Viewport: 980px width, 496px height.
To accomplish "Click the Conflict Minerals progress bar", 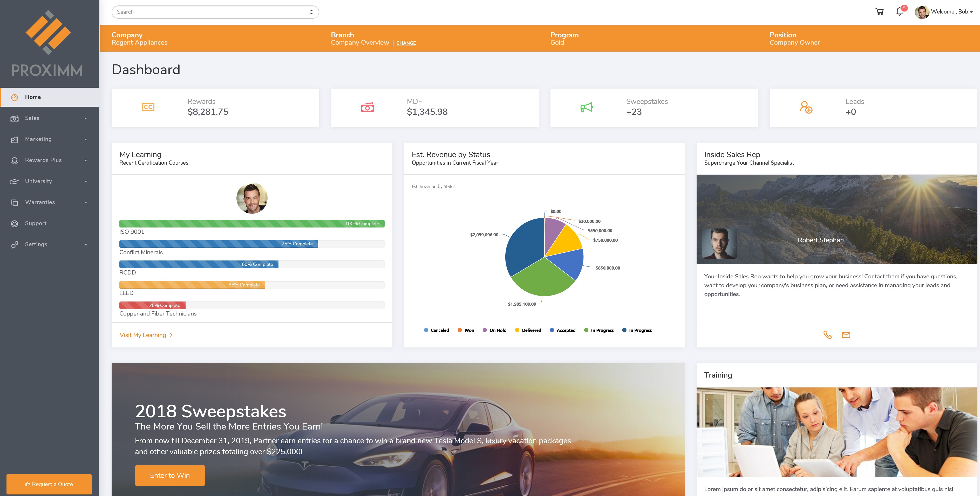I will [251, 244].
